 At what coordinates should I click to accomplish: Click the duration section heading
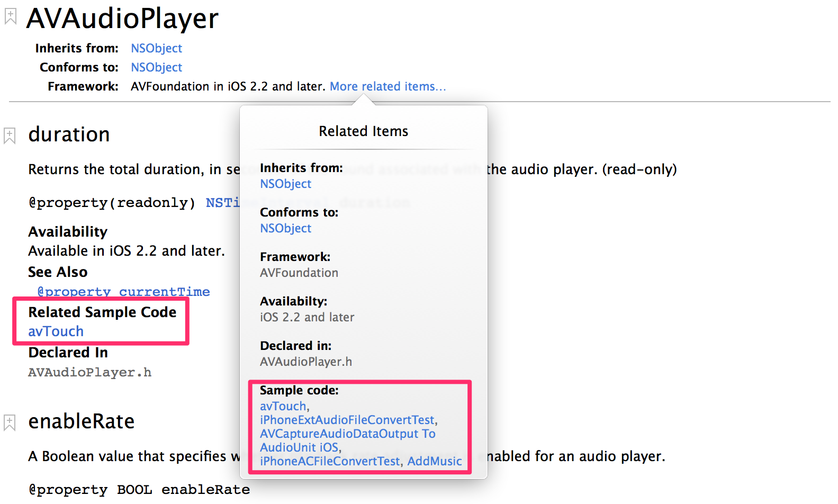pyautogui.click(x=69, y=134)
